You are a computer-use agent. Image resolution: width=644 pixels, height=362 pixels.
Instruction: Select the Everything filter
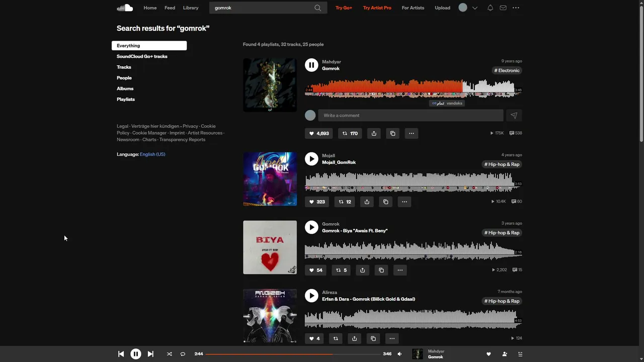pos(149,46)
